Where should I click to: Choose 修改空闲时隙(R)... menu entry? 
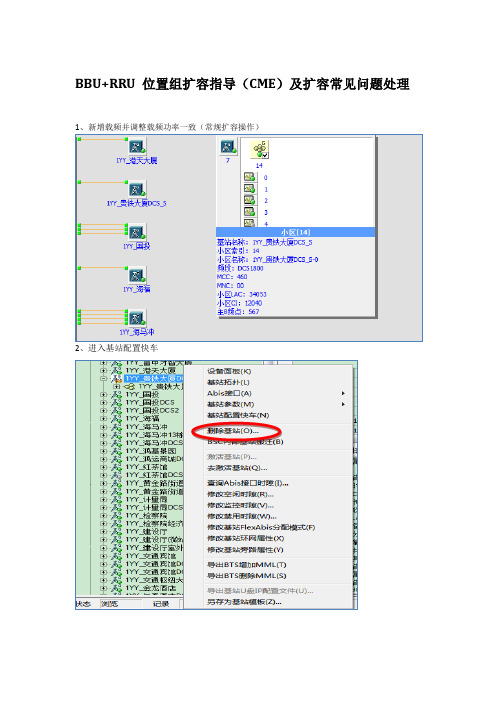(240, 494)
